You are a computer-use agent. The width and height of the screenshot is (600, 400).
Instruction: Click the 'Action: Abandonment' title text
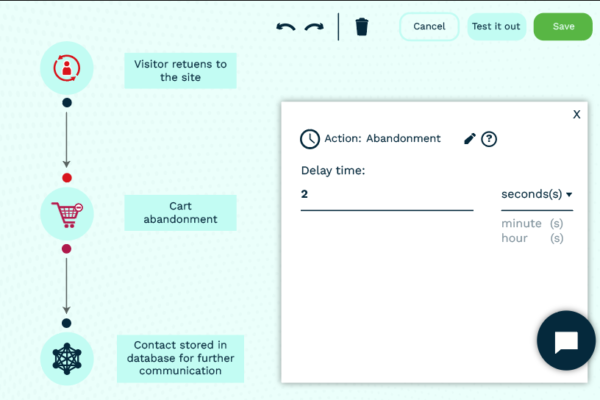coord(382,138)
